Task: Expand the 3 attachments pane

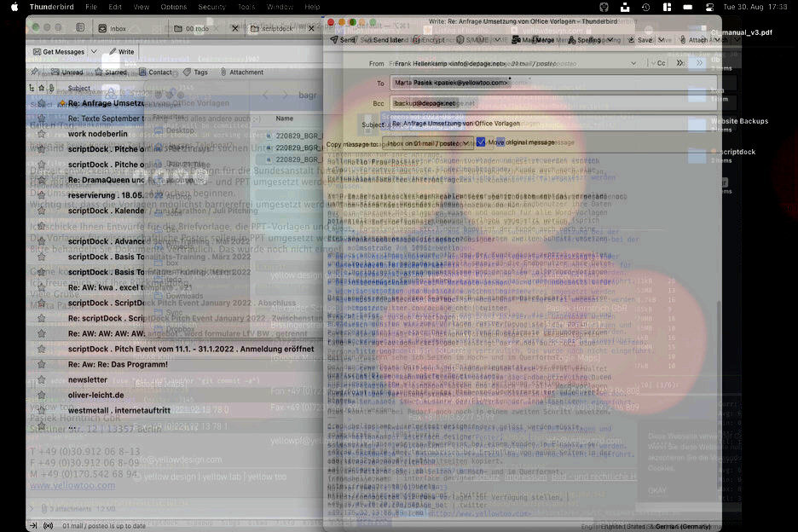Action: pyautogui.click(x=32, y=509)
